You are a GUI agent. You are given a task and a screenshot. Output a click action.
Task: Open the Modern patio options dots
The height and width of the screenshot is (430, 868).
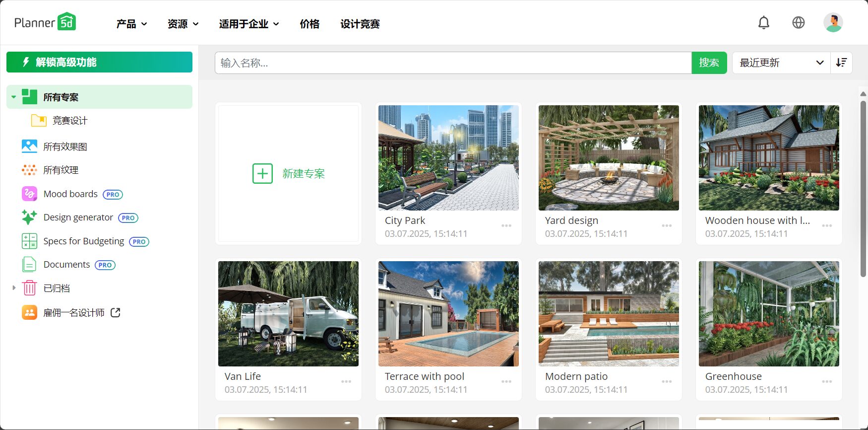tap(667, 382)
